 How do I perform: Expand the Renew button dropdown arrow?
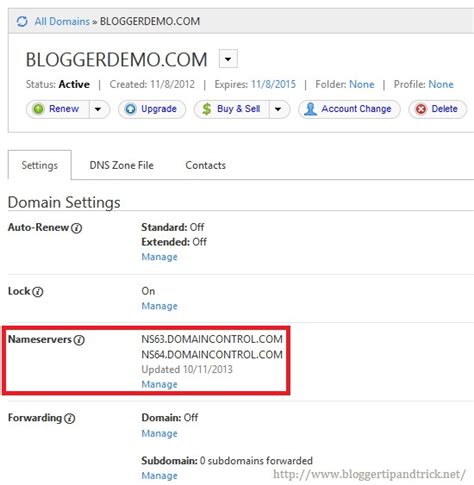click(98, 109)
